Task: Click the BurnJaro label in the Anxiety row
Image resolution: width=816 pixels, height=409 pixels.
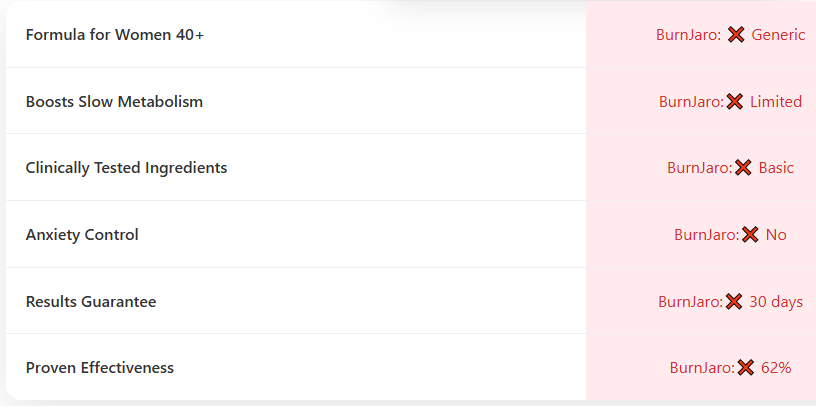Action: coord(706,235)
